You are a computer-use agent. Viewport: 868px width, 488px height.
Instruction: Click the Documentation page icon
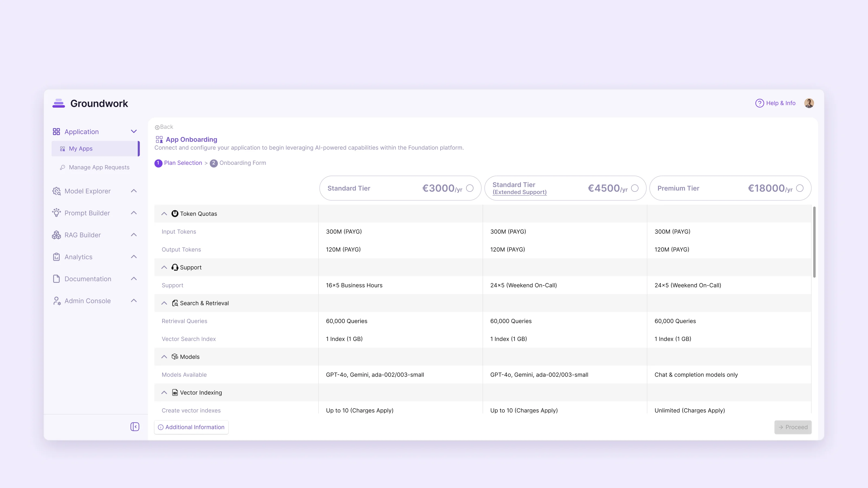click(x=56, y=279)
